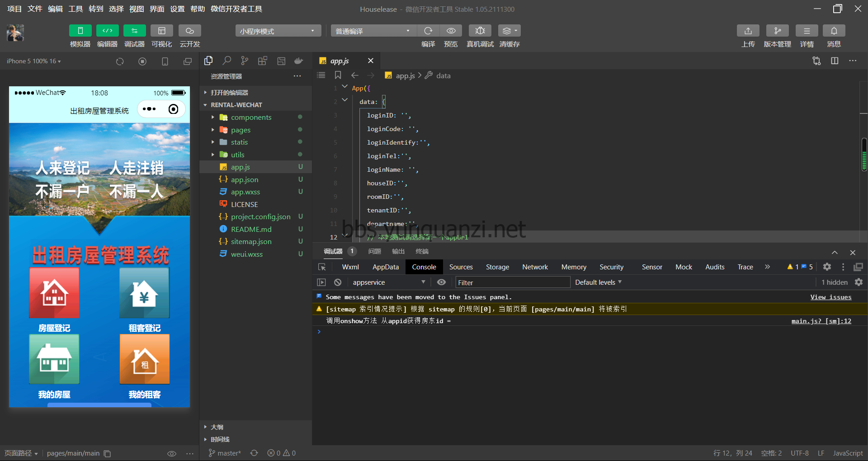Screen dimensions: 868x461
Task: Open the Default levels dropdown
Action: (598, 282)
